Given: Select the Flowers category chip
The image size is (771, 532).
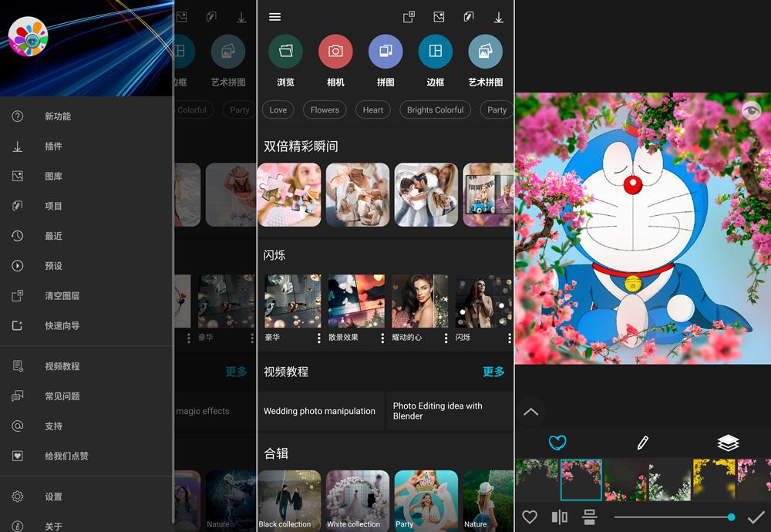Looking at the screenshot, I should (x=325, y=110).
